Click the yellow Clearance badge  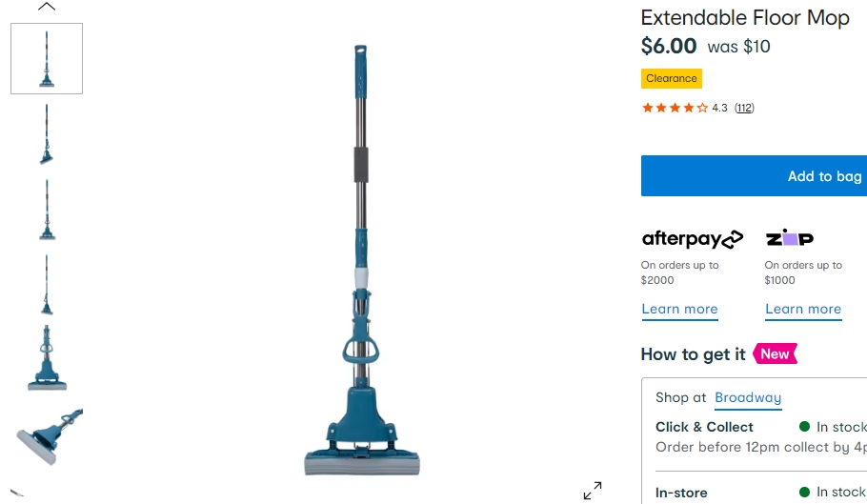672,78
